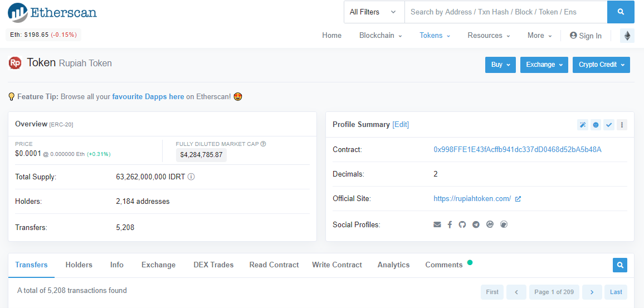Click the smiley face reputation icon
This screenshot has width=644, height=308.
click(596, 125)
